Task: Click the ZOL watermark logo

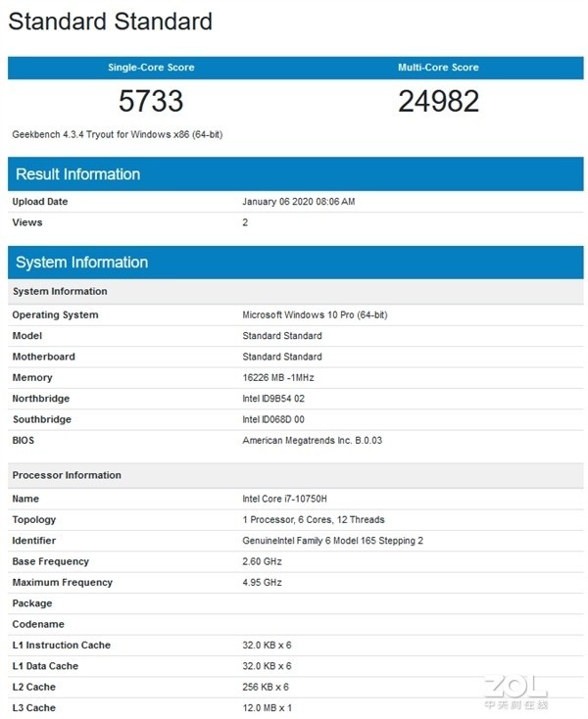Action: (516, 691)
